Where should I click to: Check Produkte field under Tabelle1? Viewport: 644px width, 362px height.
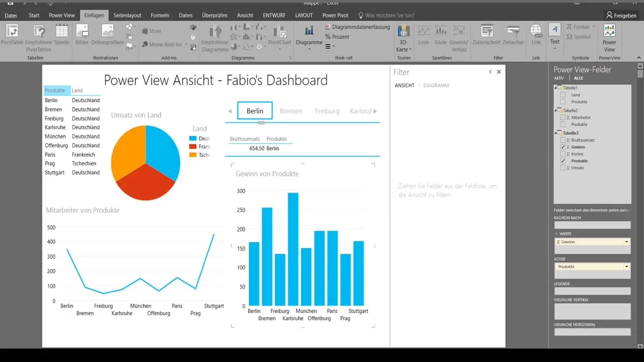pyautogui.click(x=563, y=102)
